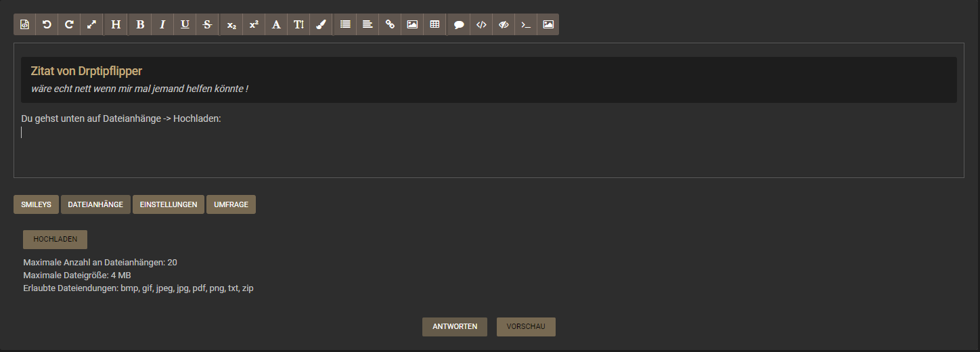980x352 pixels.
Task: Click the Hochladen upload button
Action: [55, 240]
